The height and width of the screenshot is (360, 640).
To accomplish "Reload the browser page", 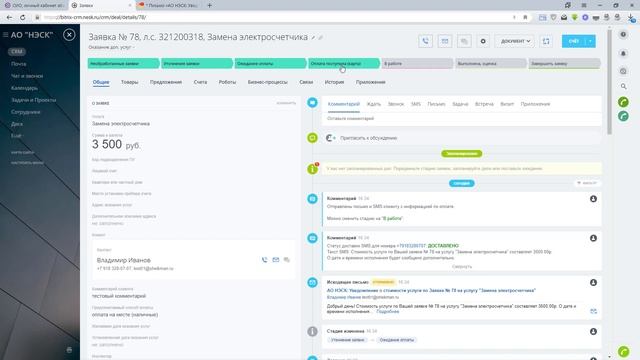I will coord(22,17).
